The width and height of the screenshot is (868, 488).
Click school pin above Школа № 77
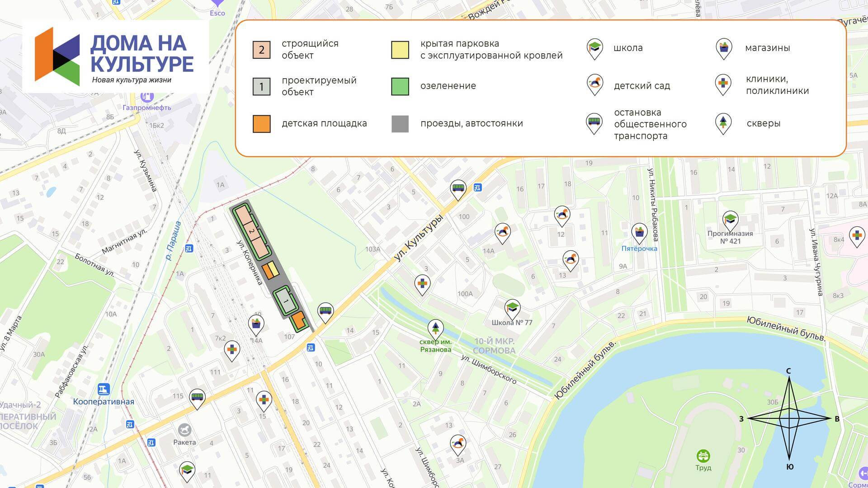tap(512, 310)
